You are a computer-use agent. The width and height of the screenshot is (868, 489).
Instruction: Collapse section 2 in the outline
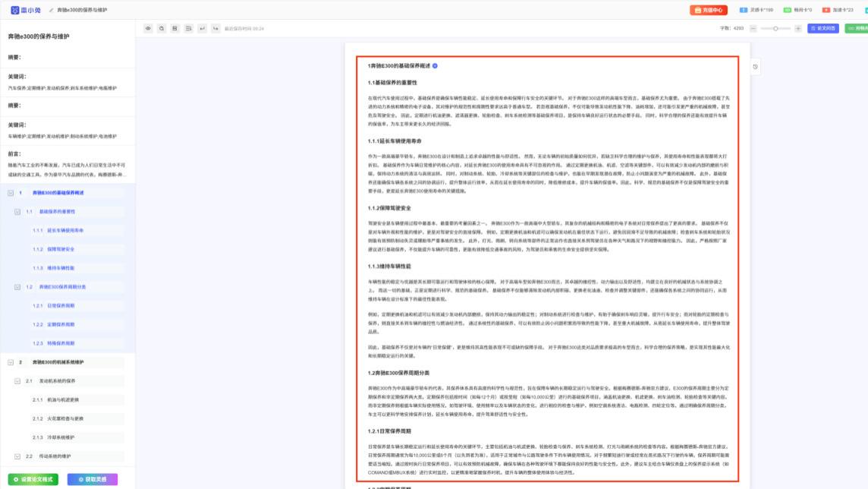tap(11, 362)
